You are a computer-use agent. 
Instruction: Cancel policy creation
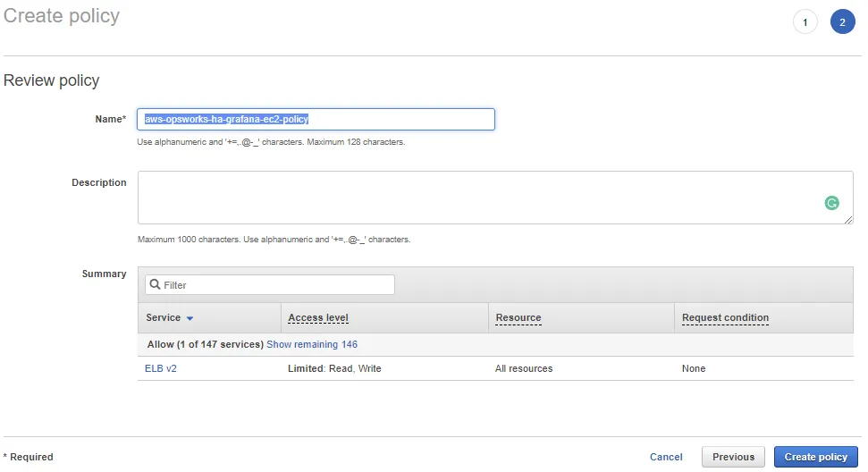click(666, 457)
